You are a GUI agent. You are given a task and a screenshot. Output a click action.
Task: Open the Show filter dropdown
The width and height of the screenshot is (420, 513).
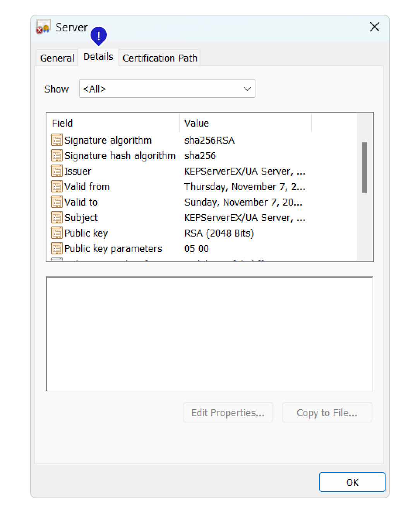(x=167, y=89)
